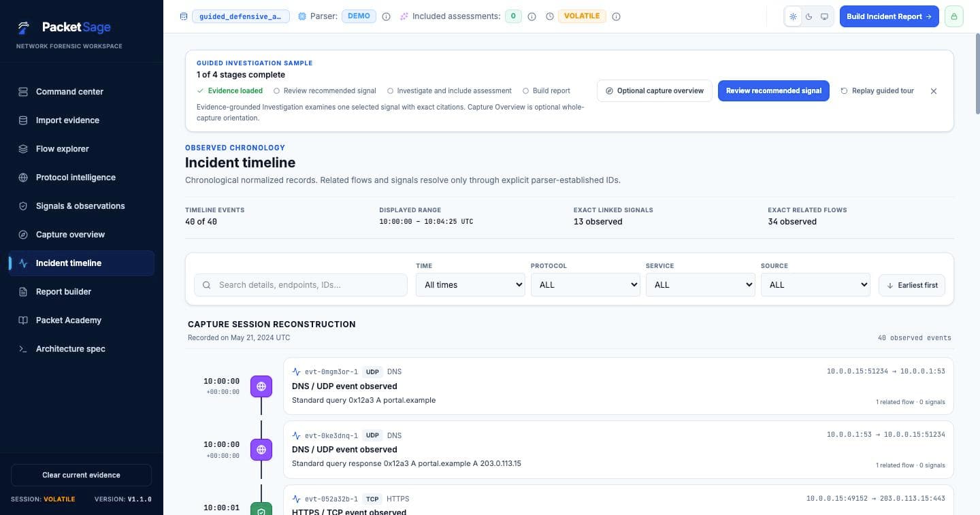Go to Flow explorer in the sidebar
This screenshot has width=980, height=515.
(x=82, y=149)
